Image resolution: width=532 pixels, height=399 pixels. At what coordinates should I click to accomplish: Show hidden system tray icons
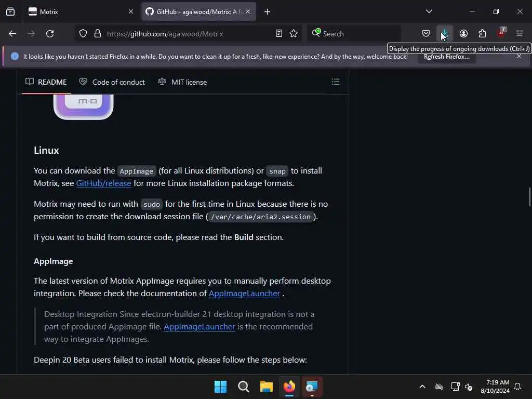(x=422, y=387)
